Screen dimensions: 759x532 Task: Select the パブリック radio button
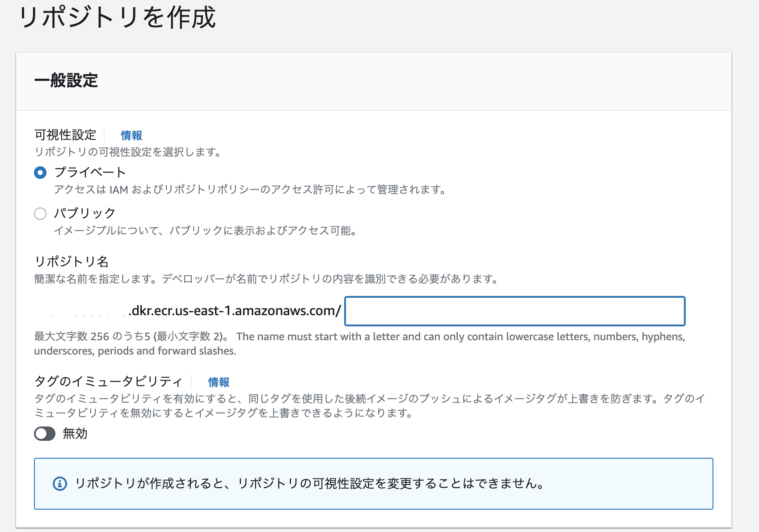(40, 214)
